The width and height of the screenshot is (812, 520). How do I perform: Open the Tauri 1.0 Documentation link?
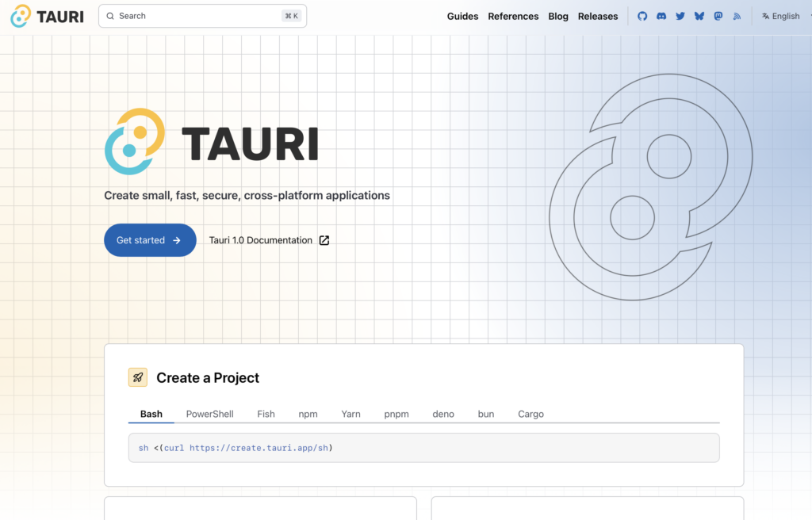[269, 240]
